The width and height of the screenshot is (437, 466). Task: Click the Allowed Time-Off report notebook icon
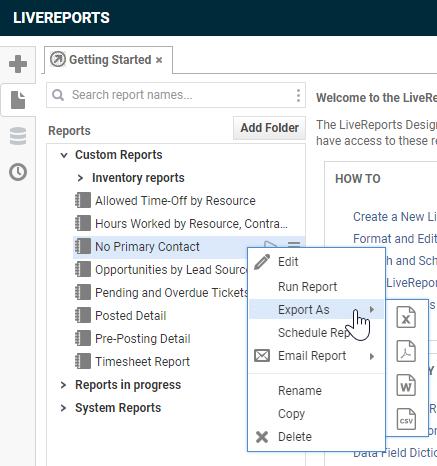[x=83, y=201]
